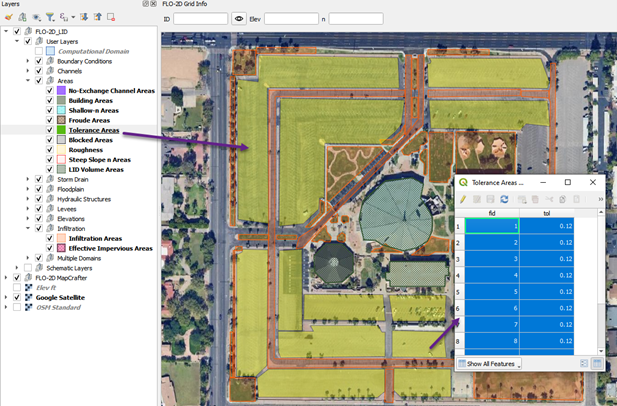Click the No-Exchange Channel Areas purple swatch
This screenshot has width=617, height=406.
[61, 91]
